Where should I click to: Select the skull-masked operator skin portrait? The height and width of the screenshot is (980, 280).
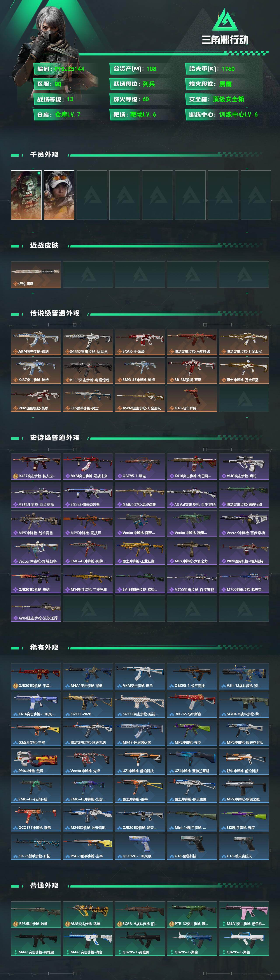click(x=26, y=195)
